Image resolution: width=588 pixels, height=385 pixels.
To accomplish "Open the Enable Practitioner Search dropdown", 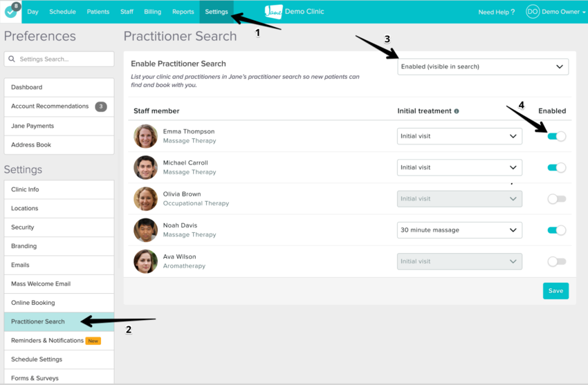I will coord(483,67).
